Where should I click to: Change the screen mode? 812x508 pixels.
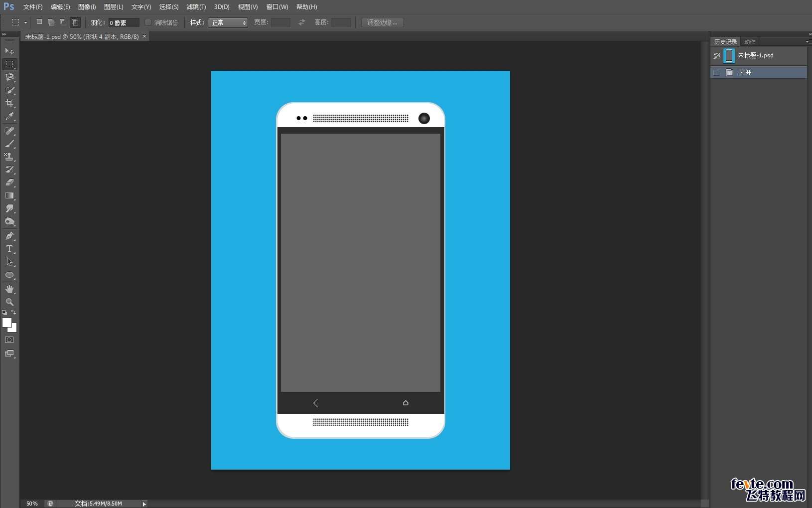tap(9, 354)
